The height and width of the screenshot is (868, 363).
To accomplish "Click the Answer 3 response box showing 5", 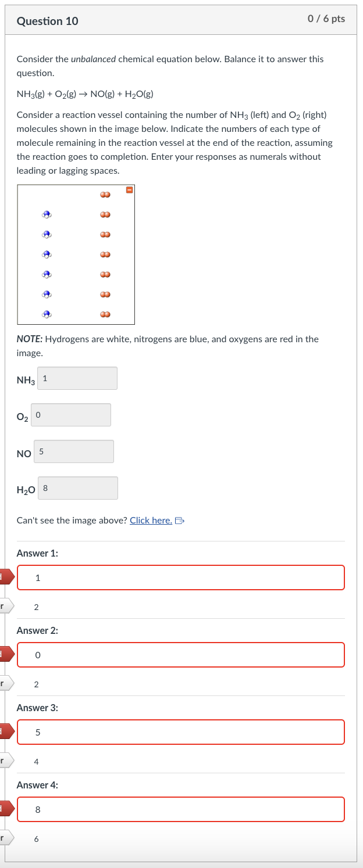I will pyautogui.click(x=181, y=731).
